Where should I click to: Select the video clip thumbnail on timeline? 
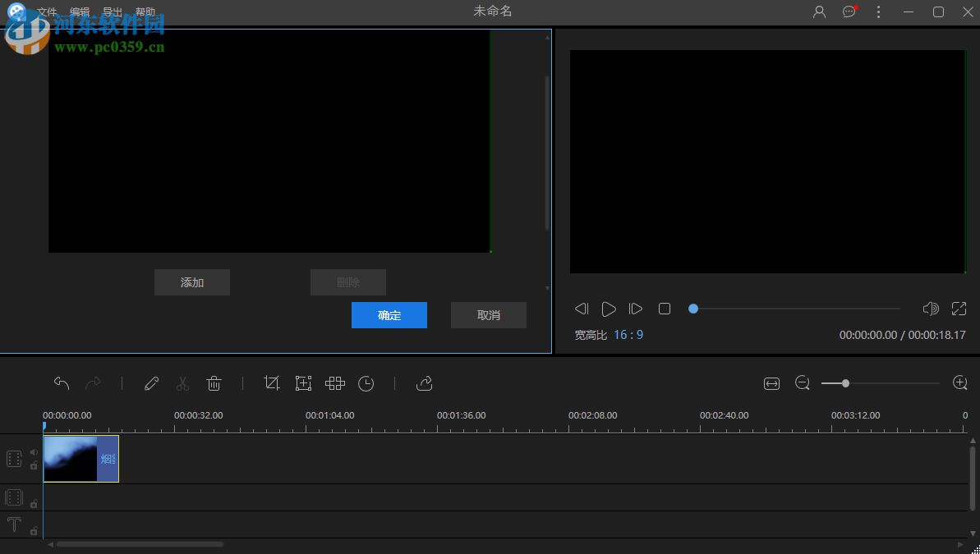[81, 458]
